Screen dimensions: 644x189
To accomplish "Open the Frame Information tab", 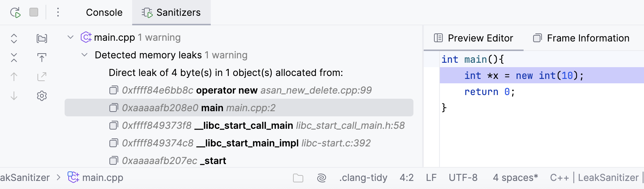I will tap(581, 38).
